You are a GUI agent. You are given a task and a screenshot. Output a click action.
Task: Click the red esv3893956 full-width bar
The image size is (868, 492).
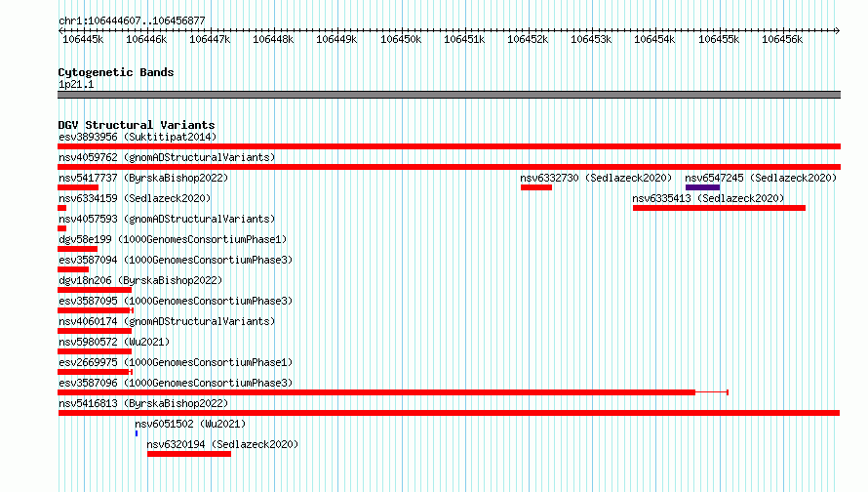point(449,146)
